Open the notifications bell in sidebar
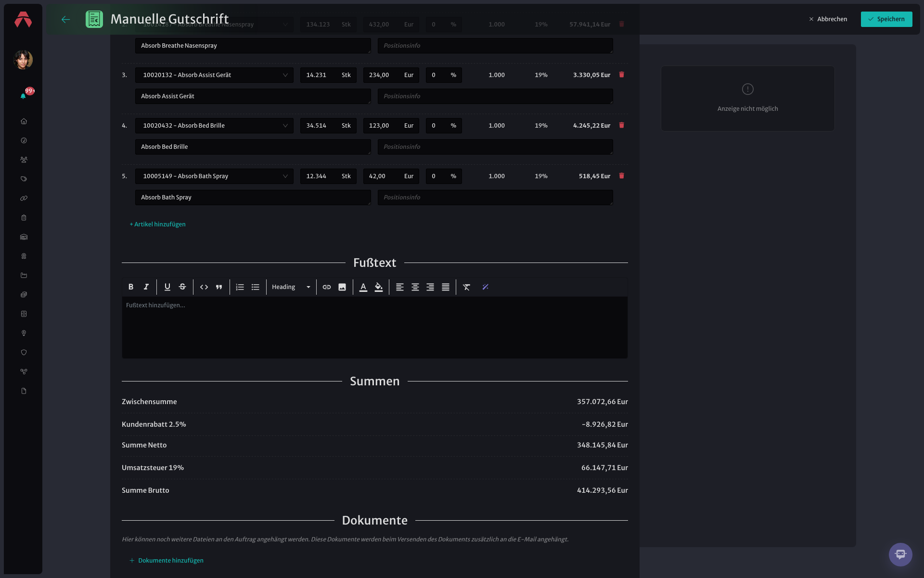Viewport: 924px width, 578px height. [x=23, y=95]
